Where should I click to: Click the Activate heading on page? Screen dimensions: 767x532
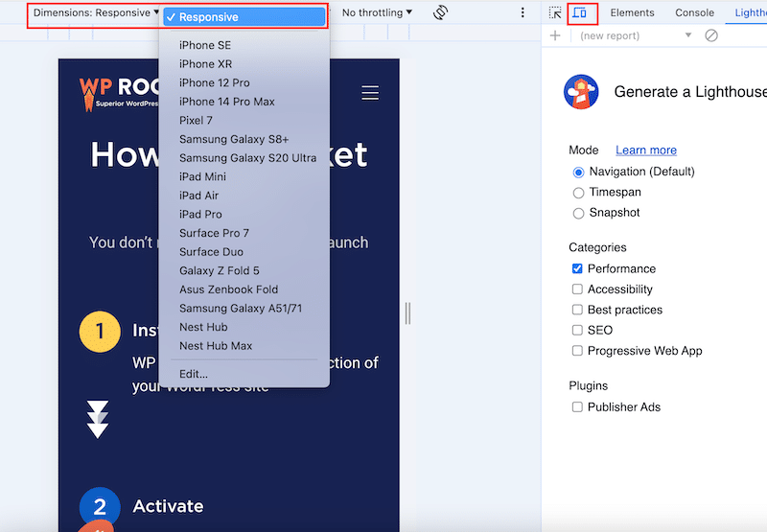click(x=168, y=506)
